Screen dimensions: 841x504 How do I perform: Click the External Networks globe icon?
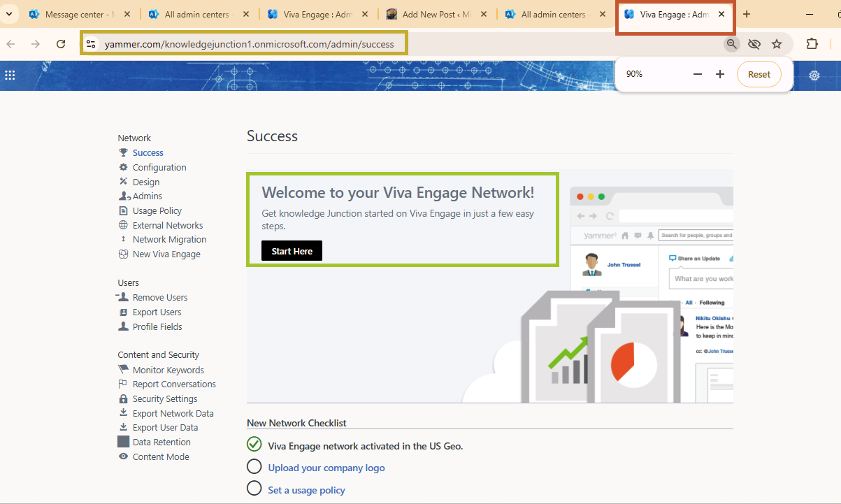[x=123, y=225]
